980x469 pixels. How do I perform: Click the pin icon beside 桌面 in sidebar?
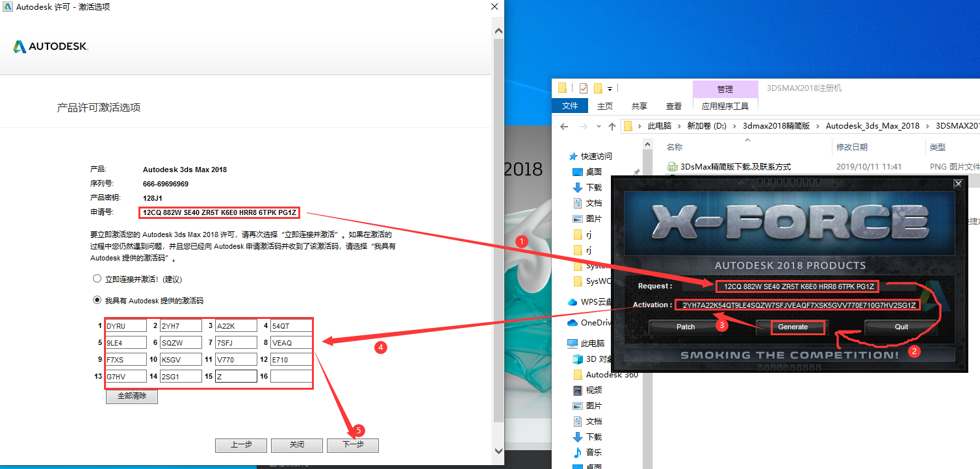pyautogui.click(x=637, y=172)
